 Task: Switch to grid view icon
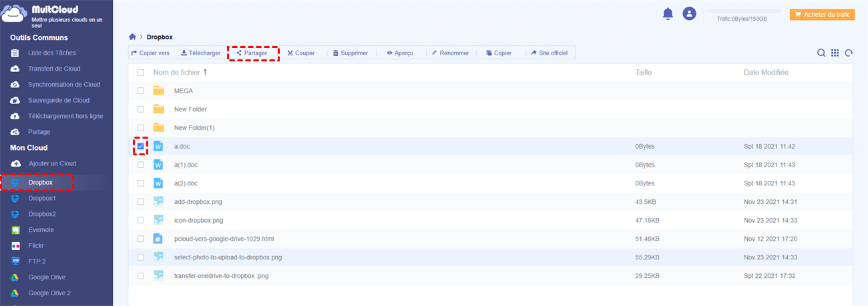[835, 53]
